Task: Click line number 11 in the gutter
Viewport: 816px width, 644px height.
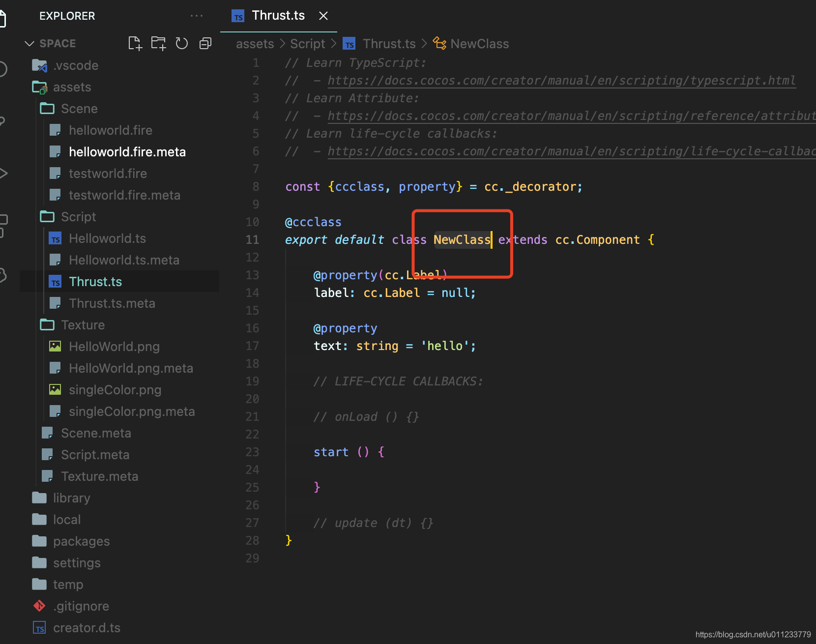Action: tap(252, 240)
